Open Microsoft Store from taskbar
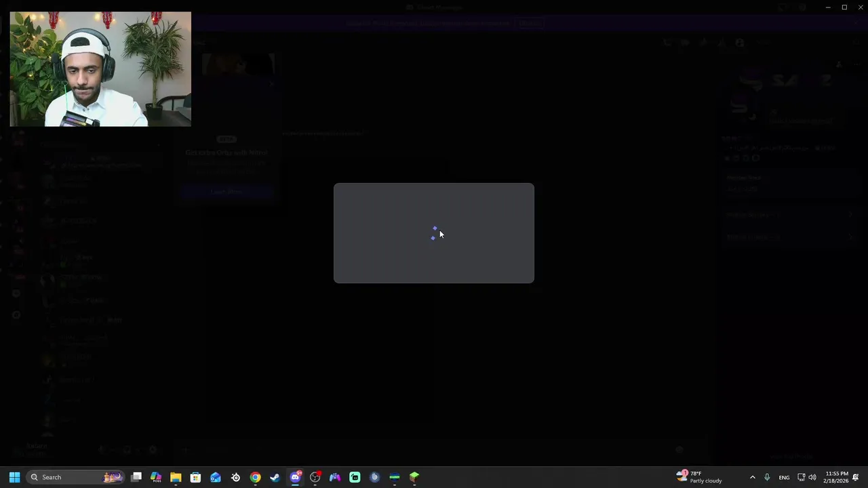Screen dimensions: 868x488 pyautogui.click(x=195, y=477)
